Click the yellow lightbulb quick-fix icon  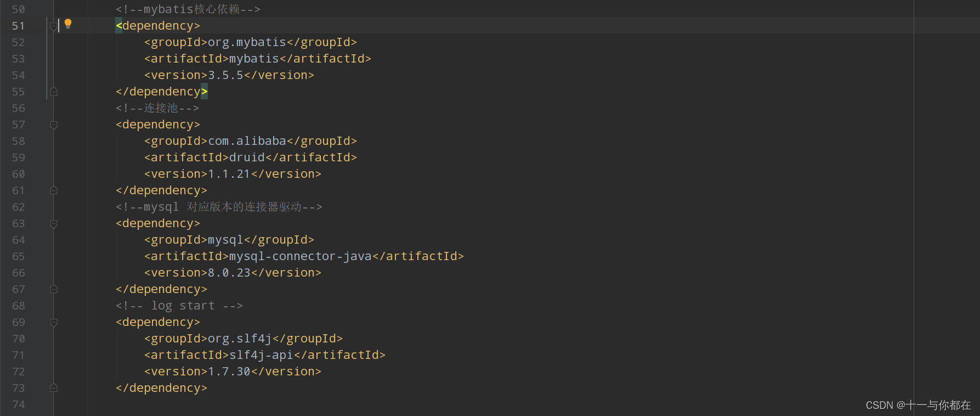click(68, 24)
